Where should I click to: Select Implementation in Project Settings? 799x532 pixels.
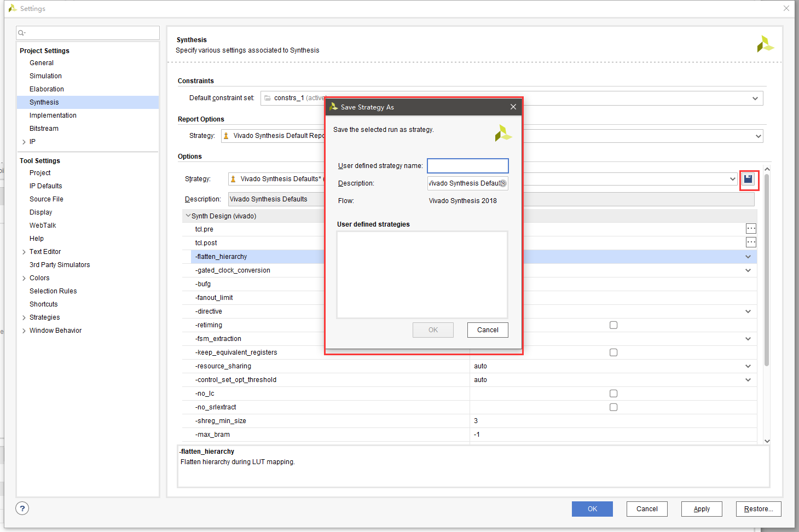(x=53, y=115)
